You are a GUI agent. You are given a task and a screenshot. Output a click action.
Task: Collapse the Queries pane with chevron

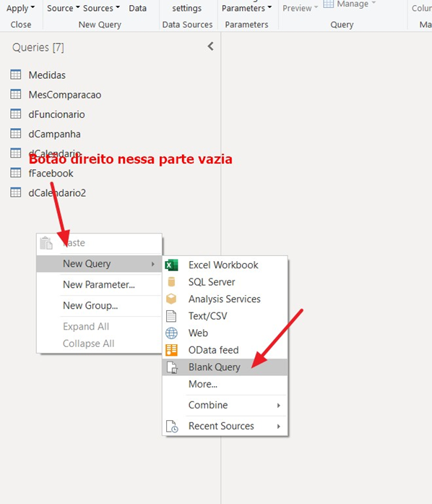pos(210,46)
